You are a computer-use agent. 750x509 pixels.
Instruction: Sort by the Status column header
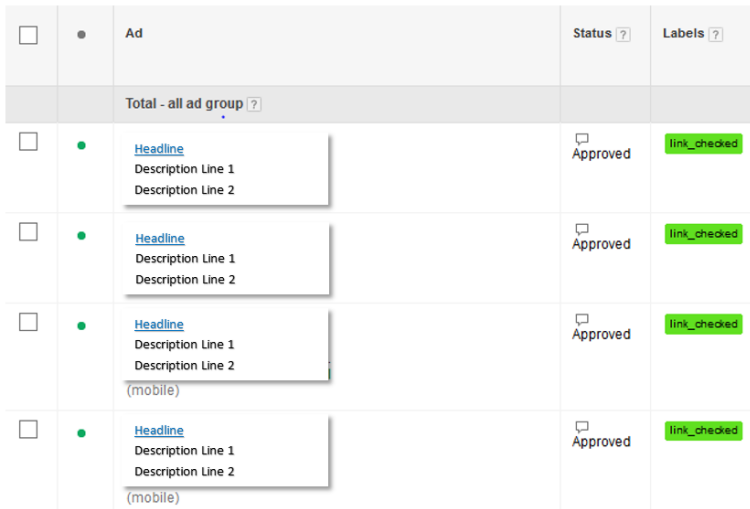tap(592, 33)
